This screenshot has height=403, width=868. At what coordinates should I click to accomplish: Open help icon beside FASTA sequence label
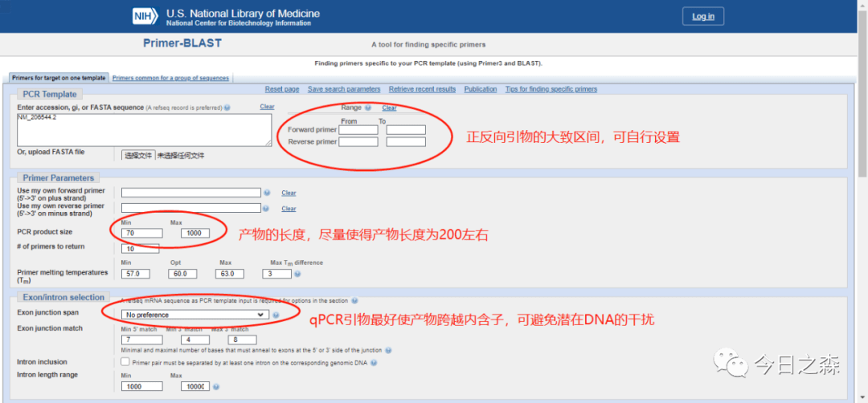click(227, 108)
